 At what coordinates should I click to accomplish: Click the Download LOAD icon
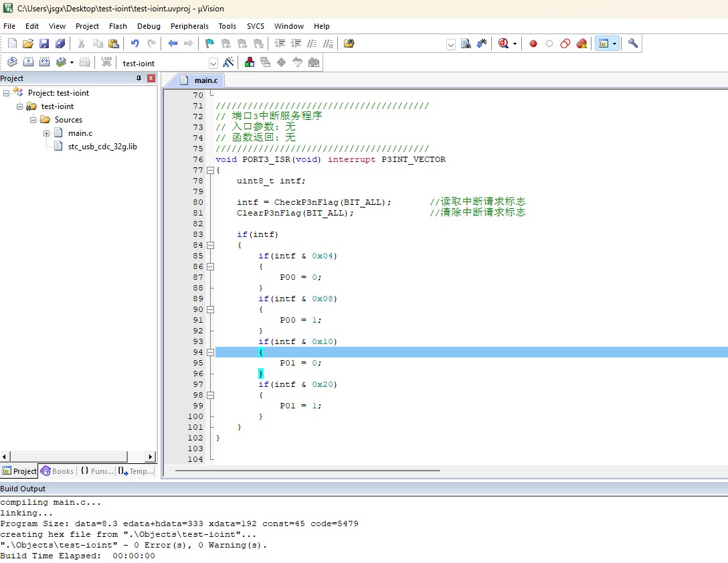pyautogui.click(x=107, y=62)
